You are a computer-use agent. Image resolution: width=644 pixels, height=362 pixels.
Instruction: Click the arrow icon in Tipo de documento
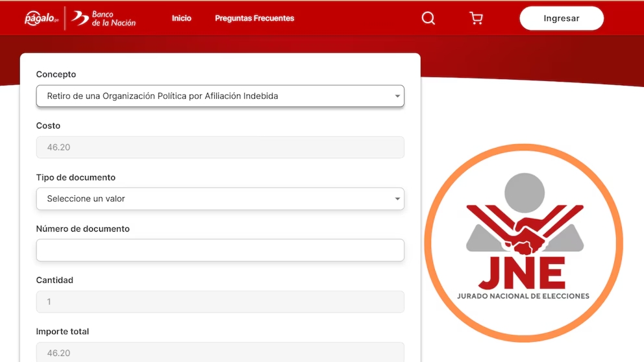397,199
